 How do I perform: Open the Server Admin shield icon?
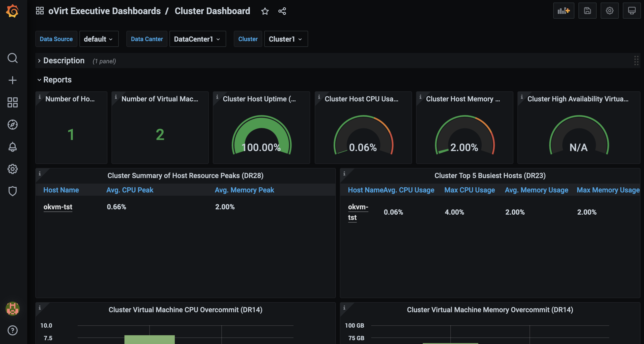tap(12, 191)
